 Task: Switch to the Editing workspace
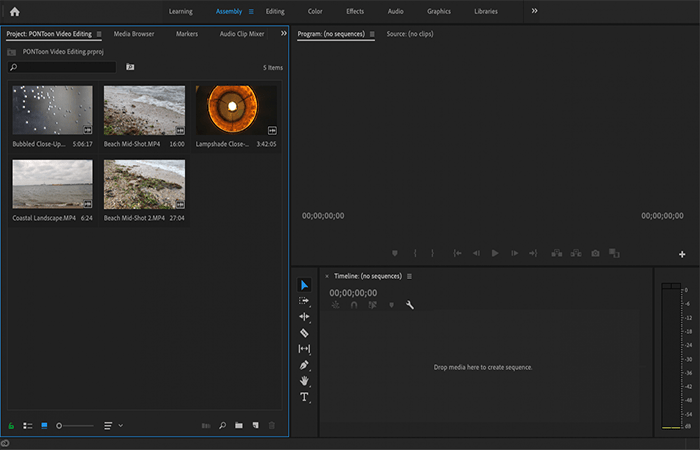275,12
